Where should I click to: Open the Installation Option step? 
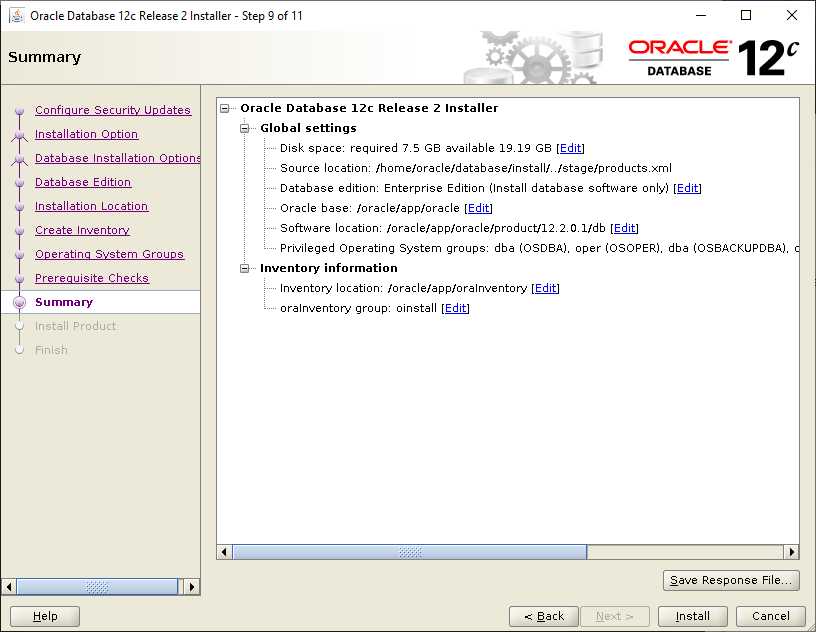86,134
